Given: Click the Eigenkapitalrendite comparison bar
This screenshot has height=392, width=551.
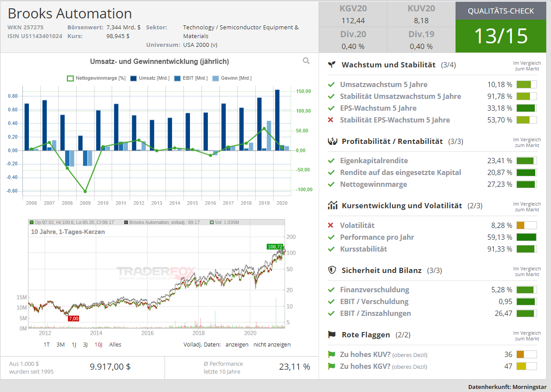Looking at the screenshot, I should click(x=526, y=161).
